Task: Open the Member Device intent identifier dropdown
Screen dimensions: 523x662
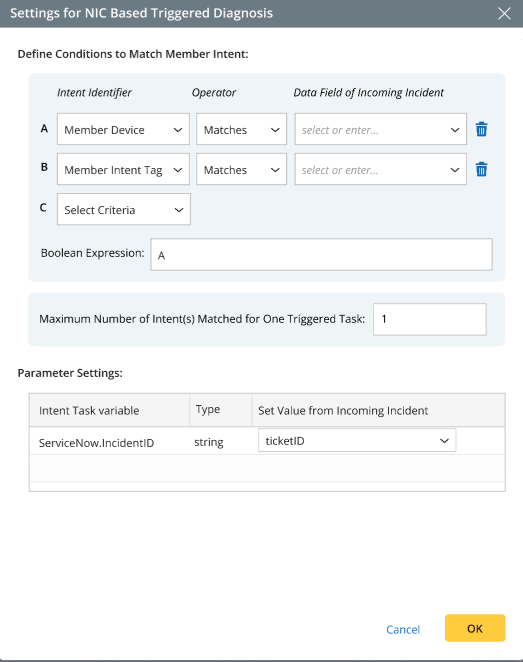Action: point(123,129)
